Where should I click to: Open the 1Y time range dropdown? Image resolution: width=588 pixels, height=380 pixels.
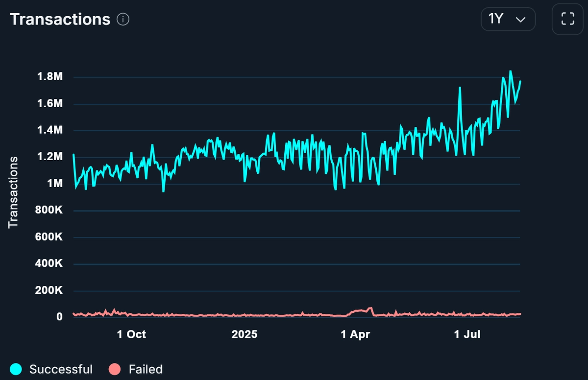tap(508, 19)
